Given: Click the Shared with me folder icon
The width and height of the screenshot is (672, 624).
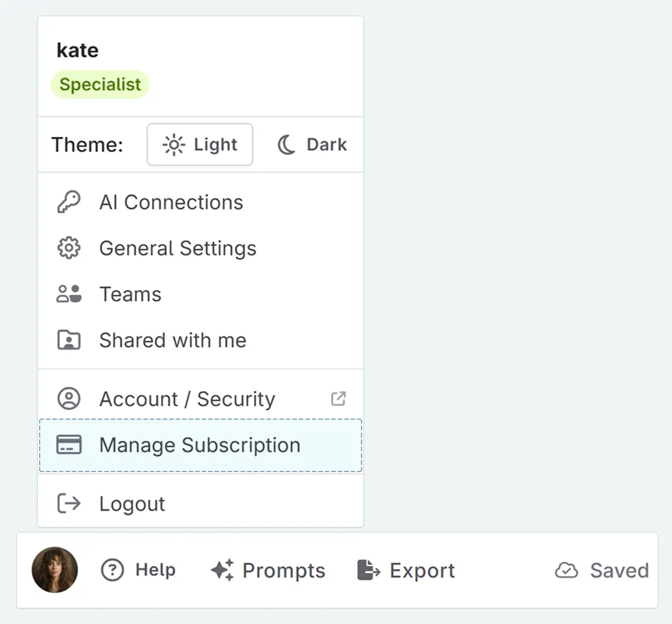Looking at the screenshot, I should coord(69,340).
